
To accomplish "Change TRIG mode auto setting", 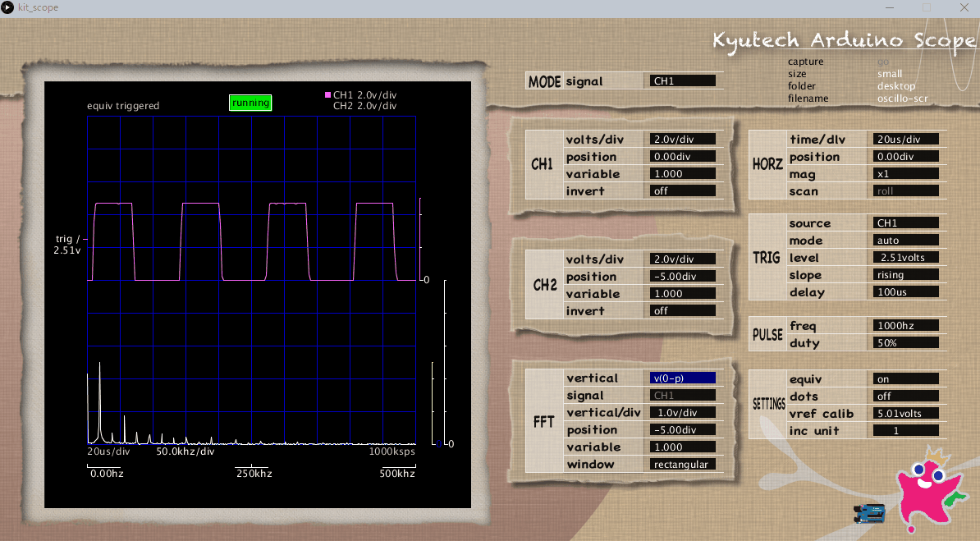I will click(905, 241).
